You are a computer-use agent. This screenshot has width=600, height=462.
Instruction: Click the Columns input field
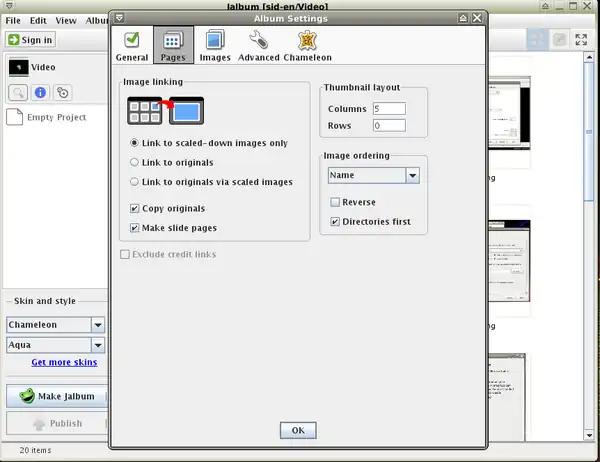(x=388, y=108)
